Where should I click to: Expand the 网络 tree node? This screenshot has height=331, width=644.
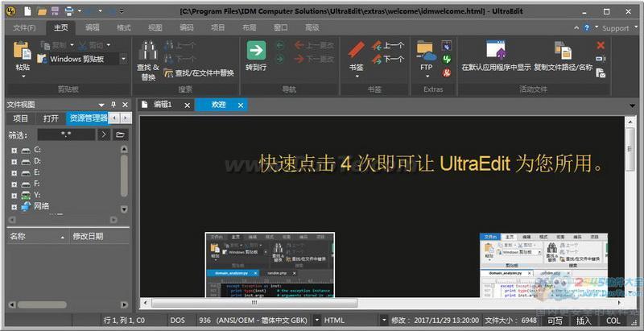point(14,208)
